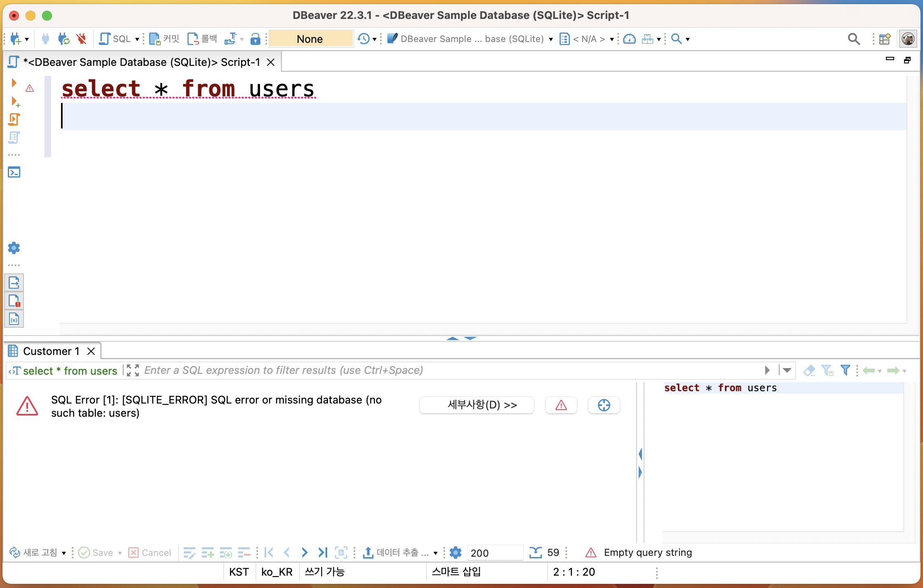Go to the first row icon

coord(269,553)
